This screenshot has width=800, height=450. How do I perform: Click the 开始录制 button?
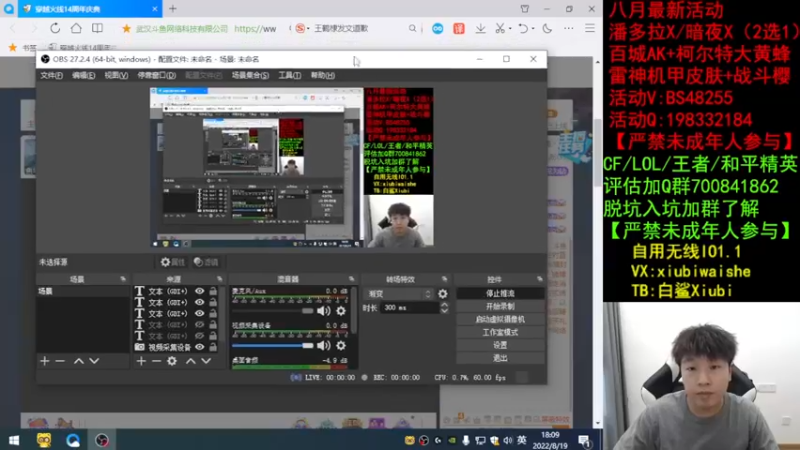tap(500, 307)
